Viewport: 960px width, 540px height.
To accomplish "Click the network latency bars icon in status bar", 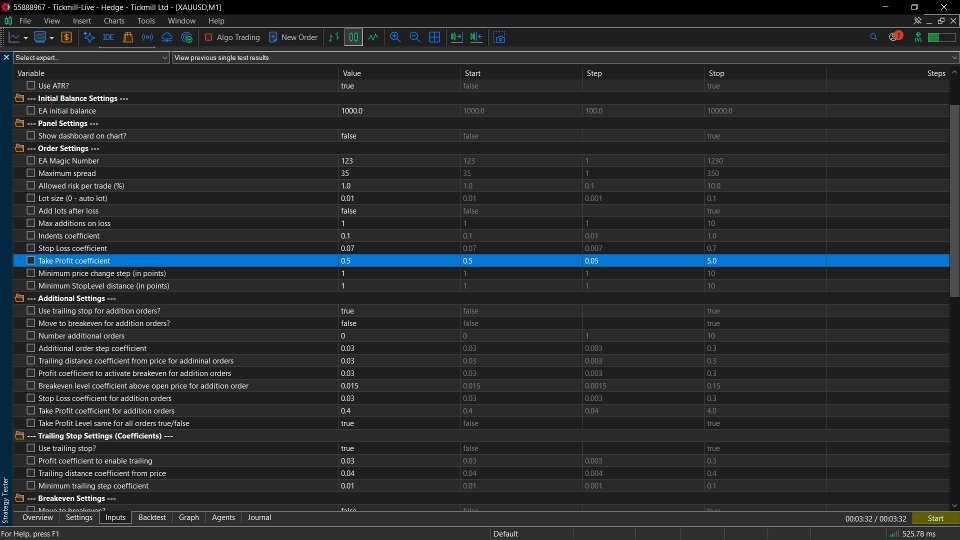I will point(894,534).
